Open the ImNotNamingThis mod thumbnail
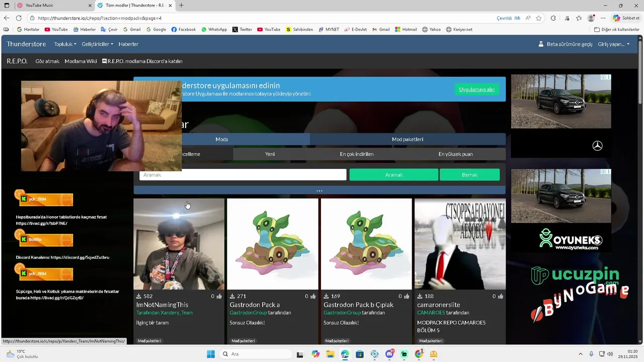The image size is (644, 362). (x=179, y=244)
